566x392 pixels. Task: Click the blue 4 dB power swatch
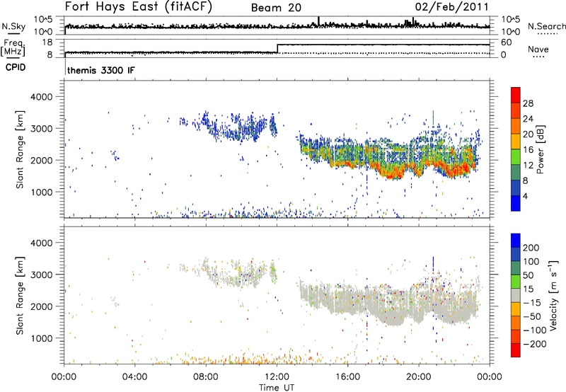516,203
